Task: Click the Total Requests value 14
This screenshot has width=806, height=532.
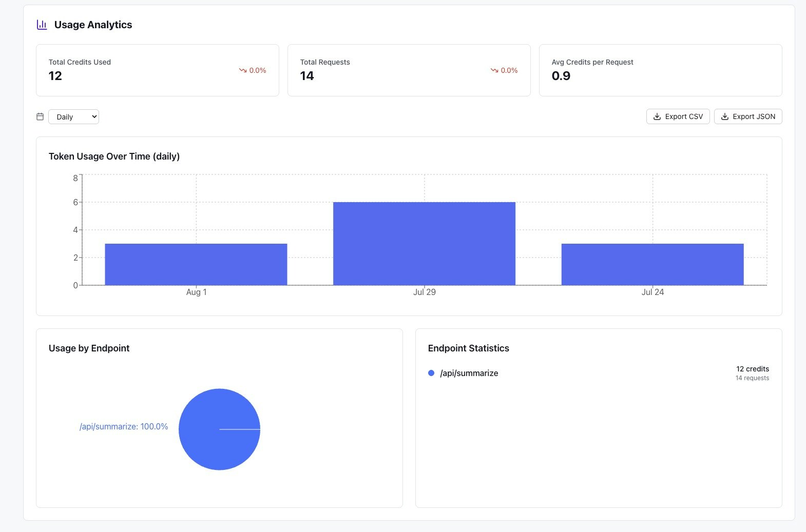Action: point(307,76)
